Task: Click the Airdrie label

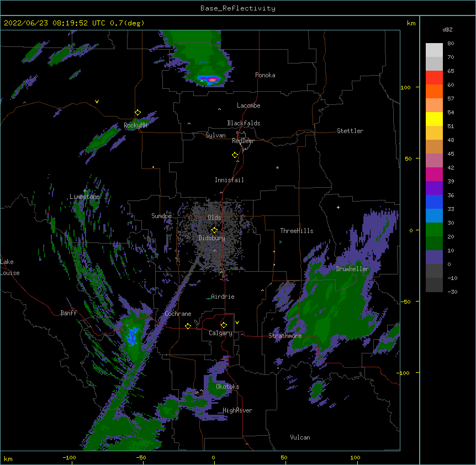Action: click(x=223, y=297)
